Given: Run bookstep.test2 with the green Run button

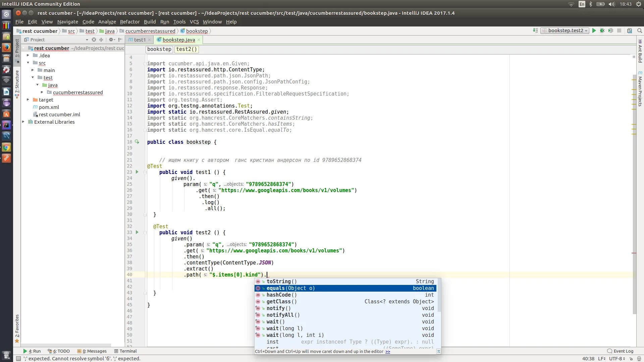Looking at the screenshot, I should tap(594, 31).
